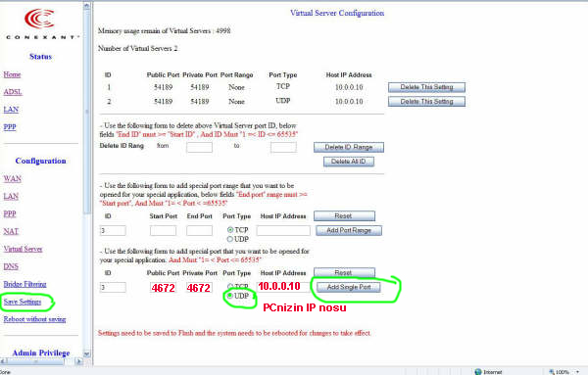Open PPP link under Status section
Screen dimensions: 588x375
[10, 127]
